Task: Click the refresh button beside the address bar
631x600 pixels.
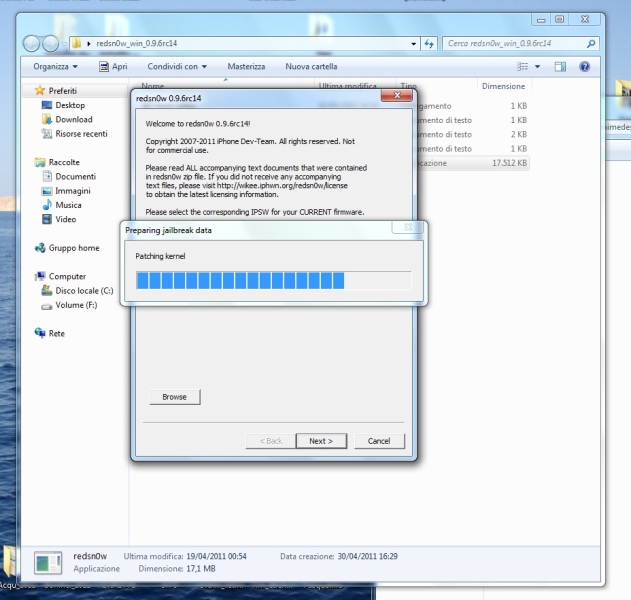Action: click(x=429, y=43)
